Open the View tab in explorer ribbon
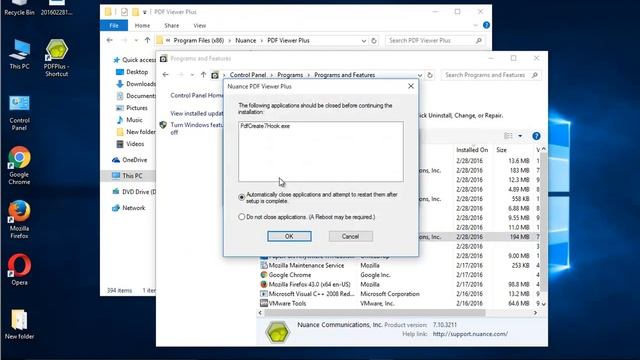 coord(200,25)
